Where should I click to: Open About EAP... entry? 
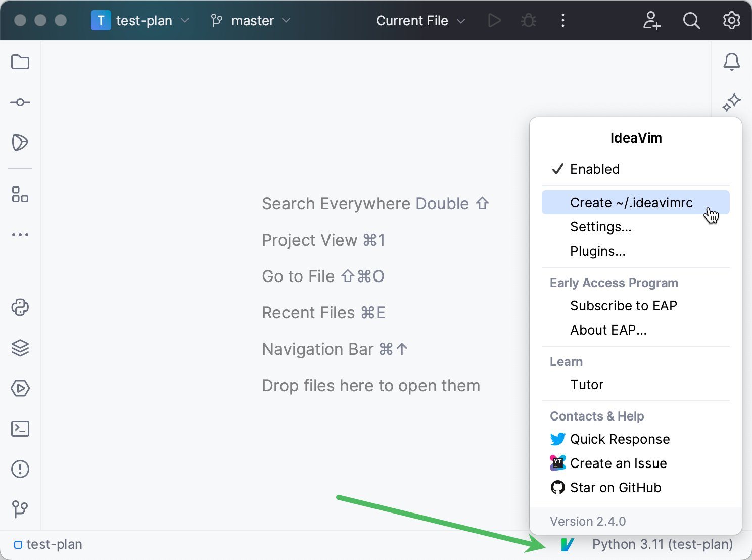coord(636,330)
